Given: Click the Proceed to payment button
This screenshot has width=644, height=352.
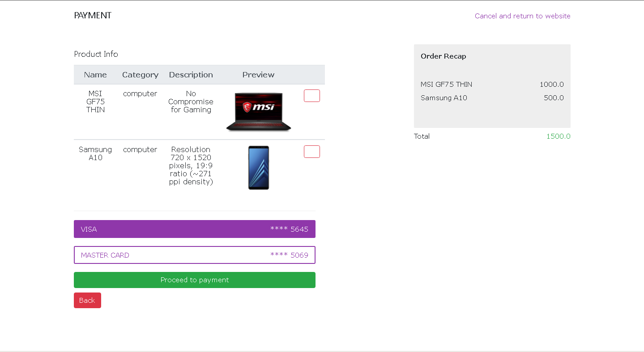Looking at the screenshot, I should pos(194,280).
